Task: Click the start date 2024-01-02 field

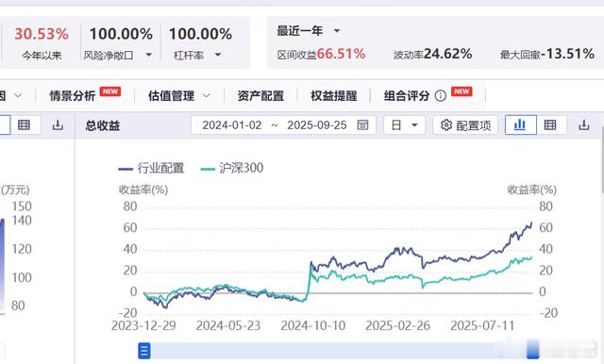Action: (x=232, y=125)
